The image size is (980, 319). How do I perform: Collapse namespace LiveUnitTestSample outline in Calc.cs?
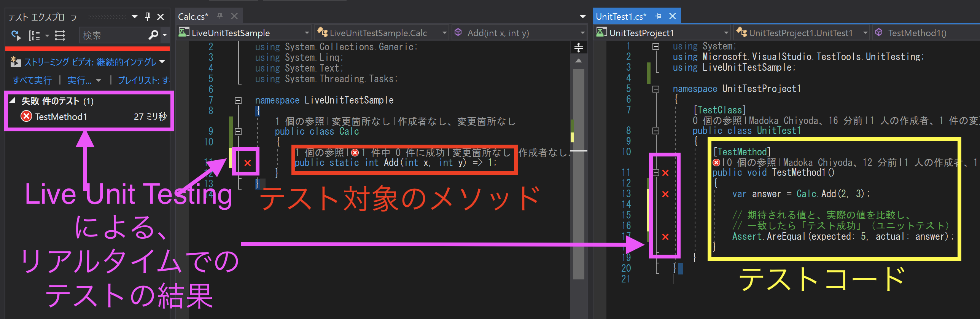(238, 100)
